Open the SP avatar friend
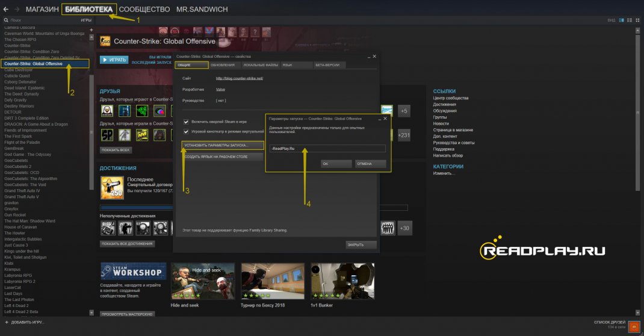644x336 pixels. [x=107, y=135]
